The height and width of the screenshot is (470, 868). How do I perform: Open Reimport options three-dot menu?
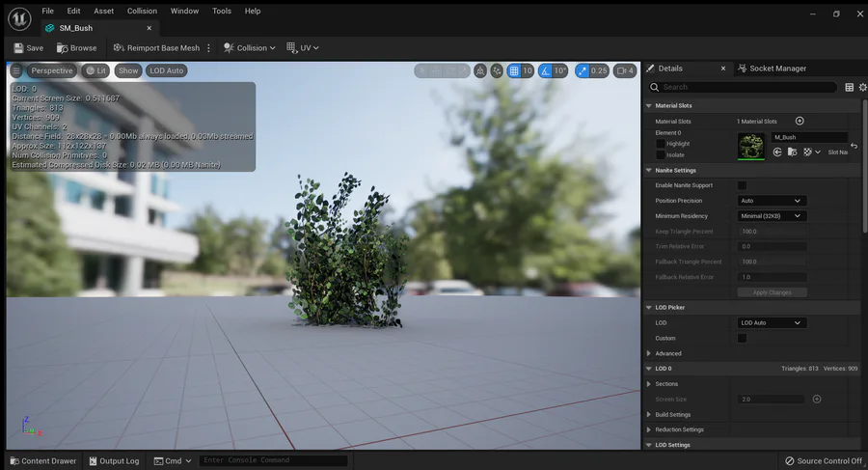point(208,48)
